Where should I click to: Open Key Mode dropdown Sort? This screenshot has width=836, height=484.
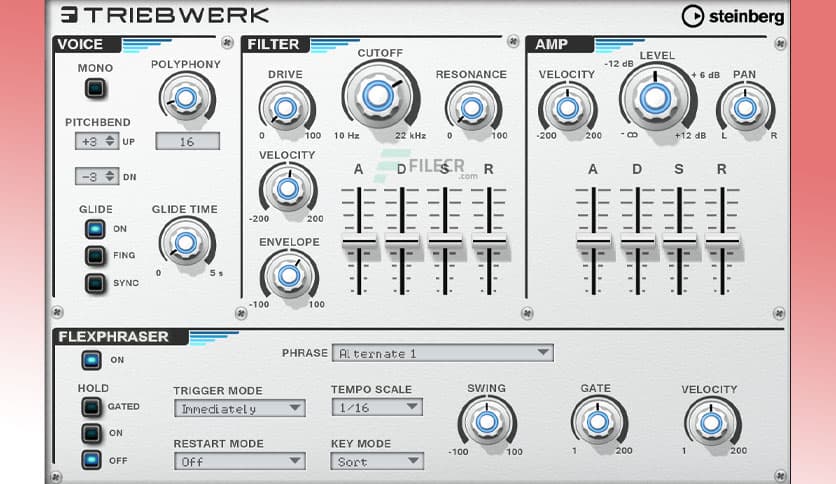point(377,461)
